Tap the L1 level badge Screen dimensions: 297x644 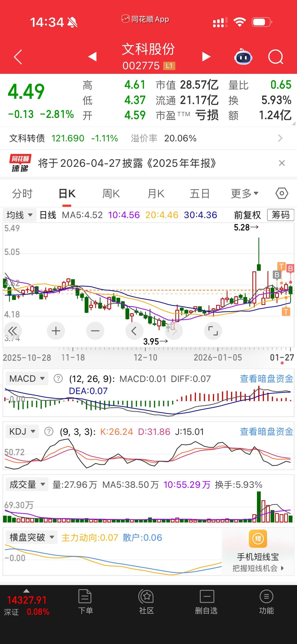pyautogui.click(x=169, y=66)
